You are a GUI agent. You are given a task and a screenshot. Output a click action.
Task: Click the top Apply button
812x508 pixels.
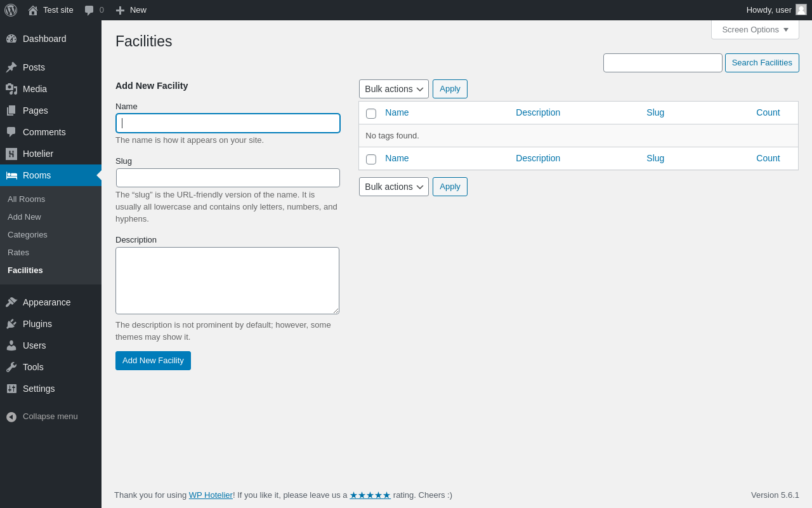[450, 89]
